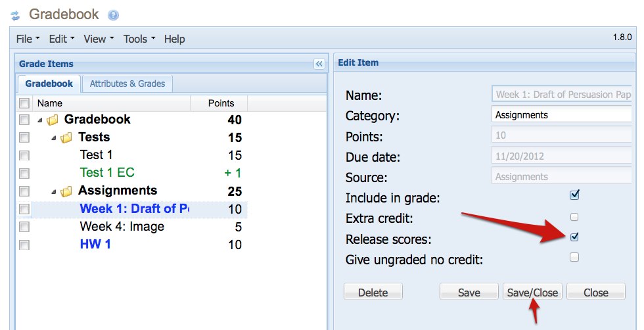Open the Category dropdown showing Assignments
The image size is (644, 330).
561,114
